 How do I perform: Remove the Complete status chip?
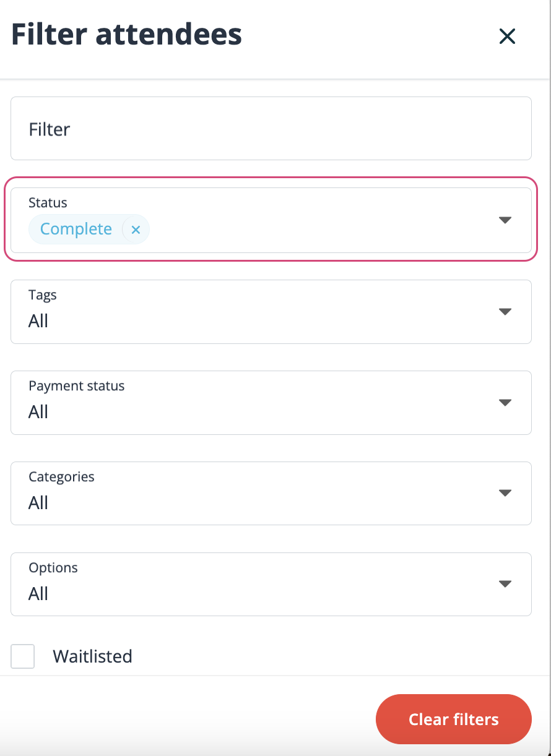(x=136, y=230)
